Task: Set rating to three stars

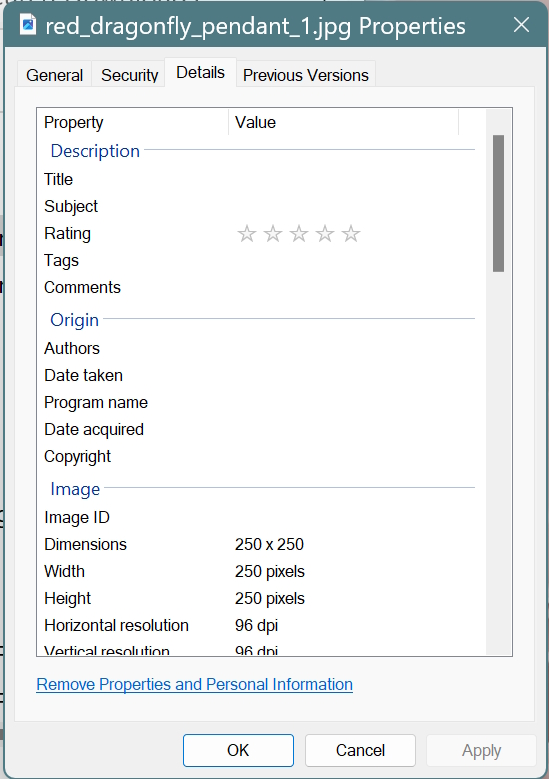Action: tap(299, 234)
